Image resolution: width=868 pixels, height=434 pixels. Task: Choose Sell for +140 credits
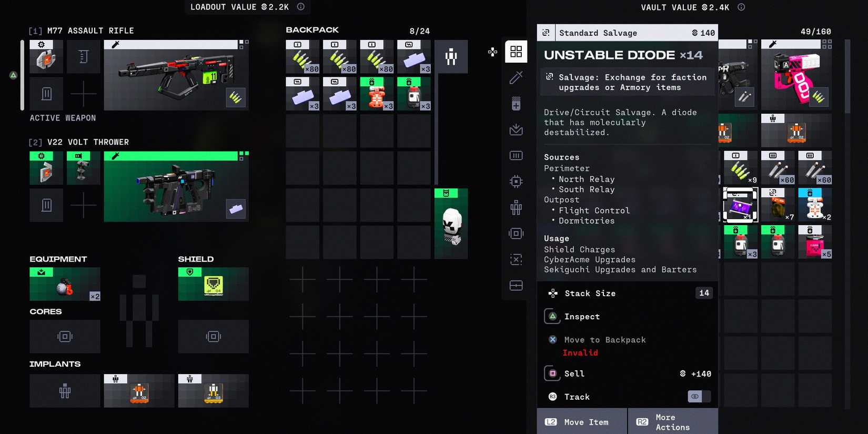tap(627, 374)
